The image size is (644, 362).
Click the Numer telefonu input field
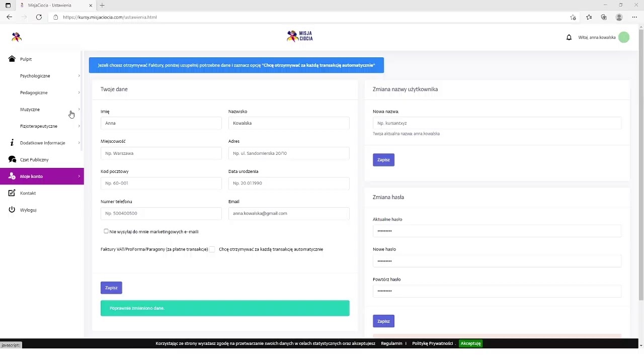161,213
